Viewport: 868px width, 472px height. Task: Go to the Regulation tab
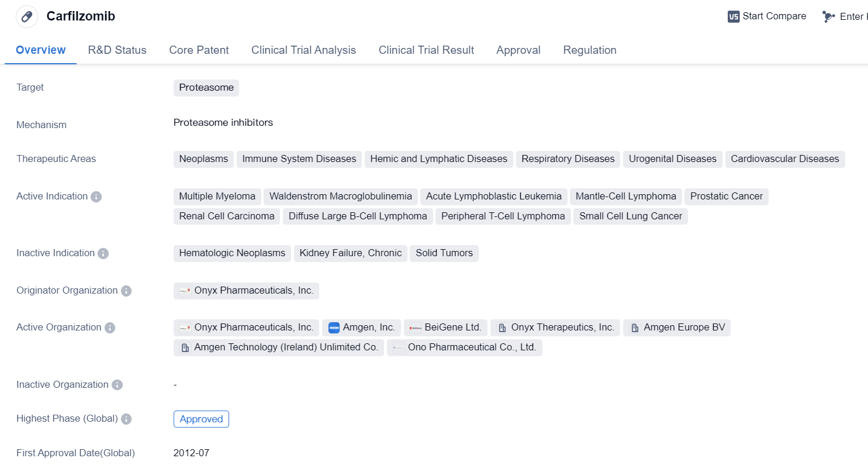(x=589, y=50)
